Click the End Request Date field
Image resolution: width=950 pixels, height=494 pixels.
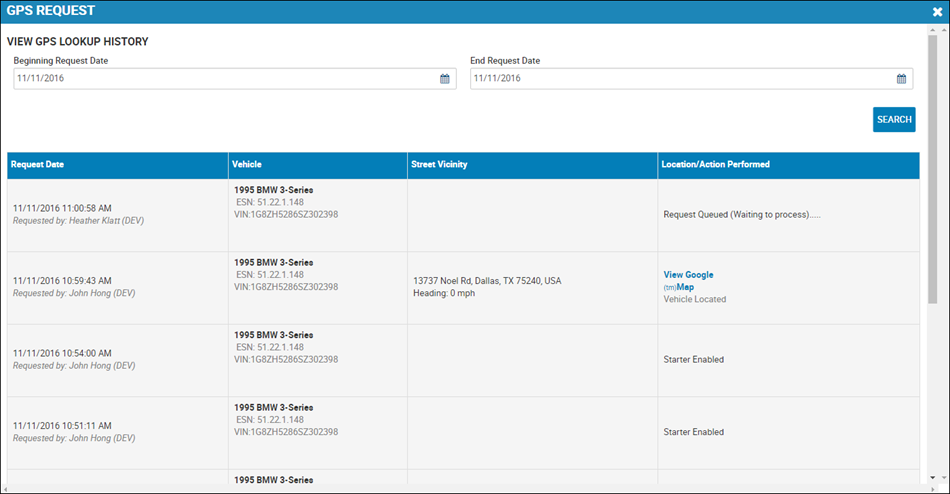(x=691, y=79)
